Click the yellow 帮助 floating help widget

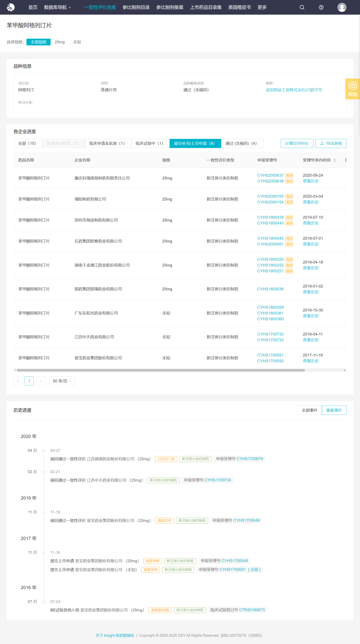352,89
